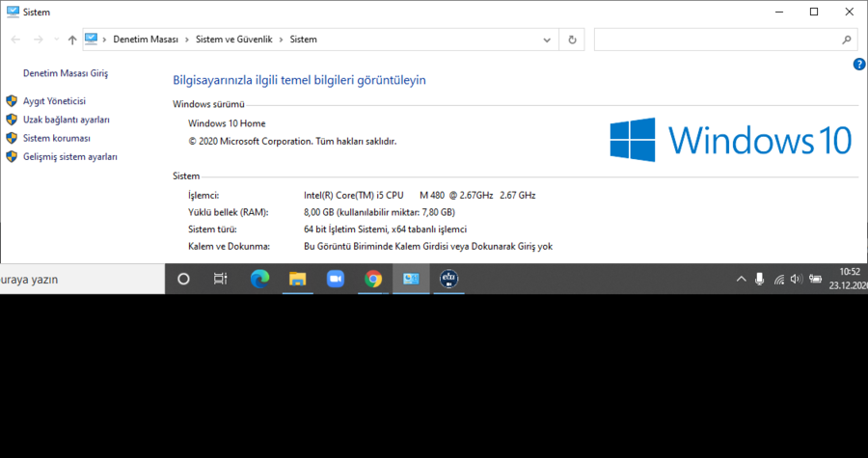Open Cortana circle on taskbar
868x458 pixels.
[x=183, y=280]
